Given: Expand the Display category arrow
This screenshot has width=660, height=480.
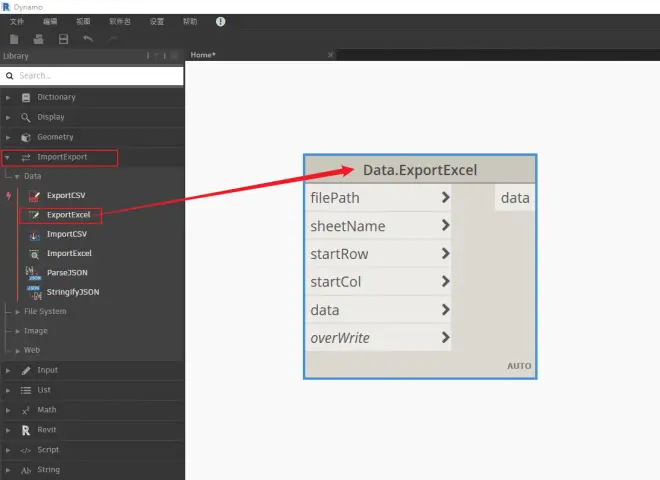Looking at the screenshot, I should coord(8,117).
